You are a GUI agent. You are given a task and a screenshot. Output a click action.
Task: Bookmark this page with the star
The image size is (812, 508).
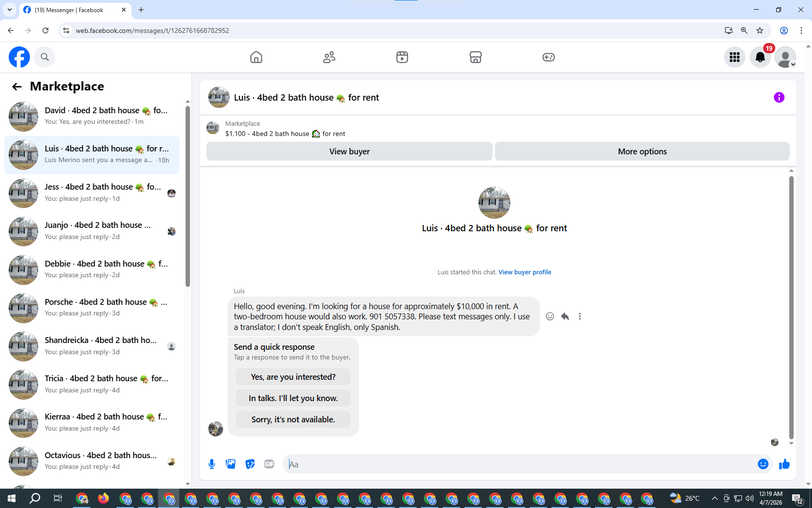[x=760, y=30]
